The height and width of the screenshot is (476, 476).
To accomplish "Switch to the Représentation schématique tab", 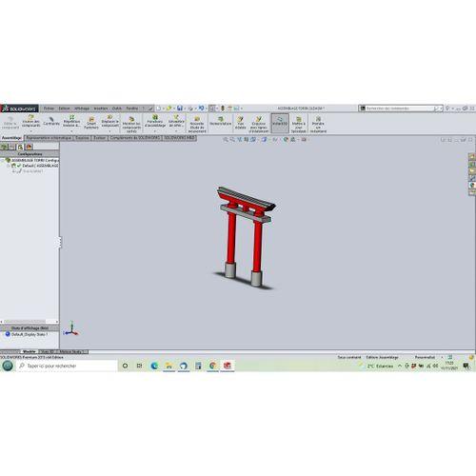I will tap(49, 138).
